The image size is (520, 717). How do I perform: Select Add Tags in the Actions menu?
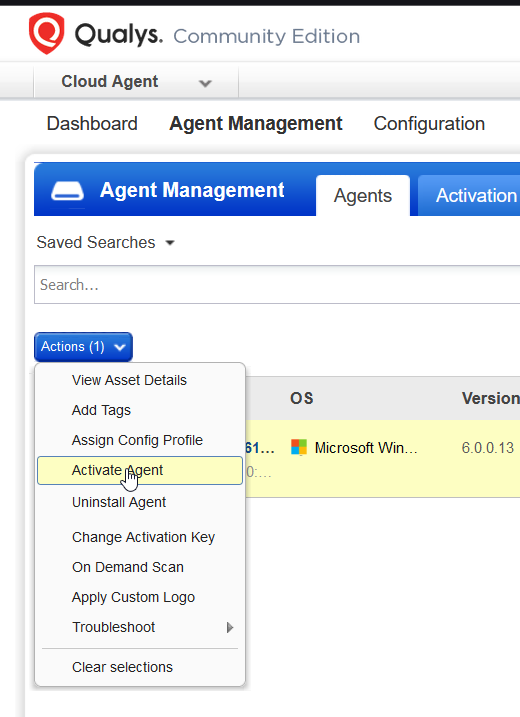(x=101, y=410)
